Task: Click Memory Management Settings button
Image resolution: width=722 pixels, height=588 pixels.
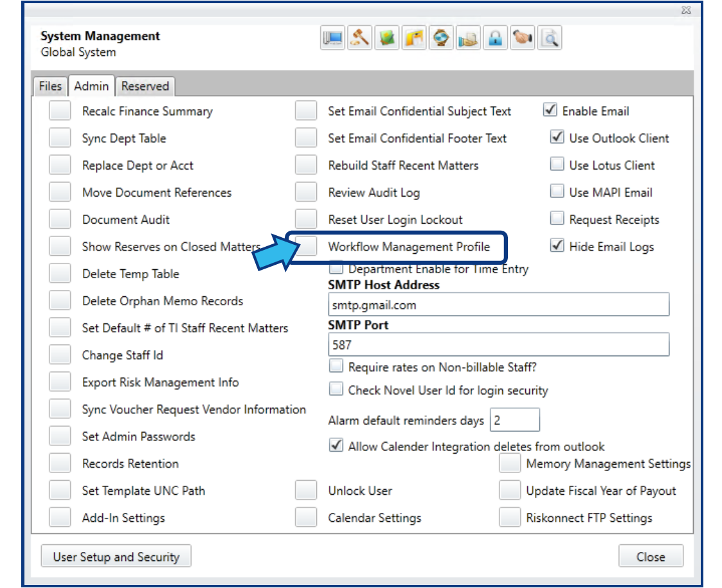Action: [510, 463]
